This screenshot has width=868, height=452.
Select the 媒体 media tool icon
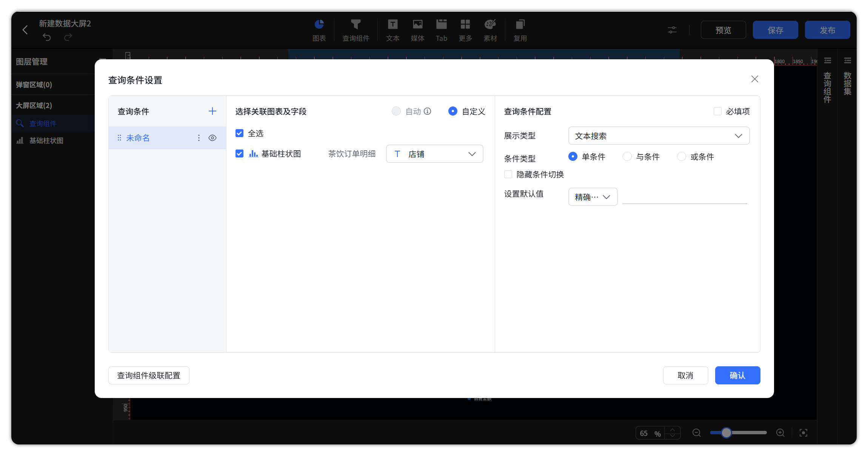(417, 30)
